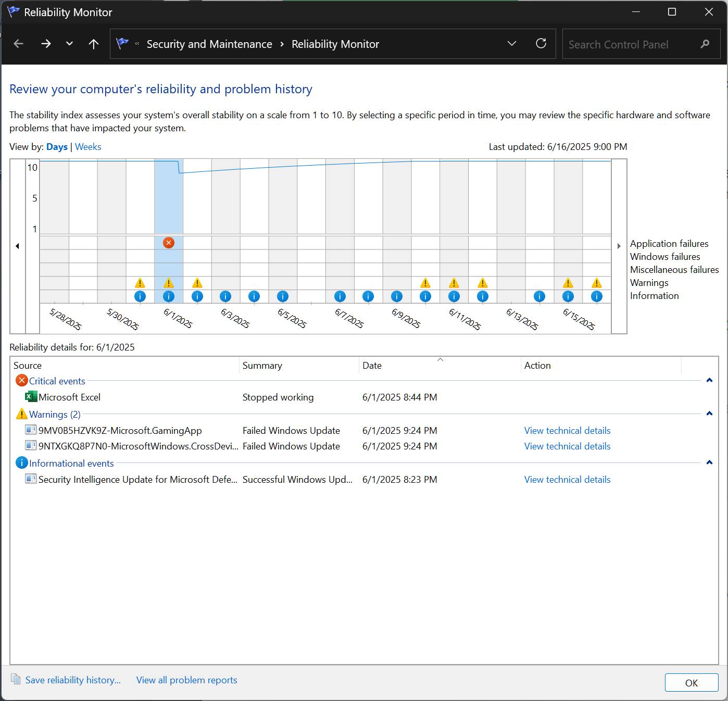Screen dimensions: 728x701
Task: Select the information icon for 6/16/2025
Action: click(597, 296)
